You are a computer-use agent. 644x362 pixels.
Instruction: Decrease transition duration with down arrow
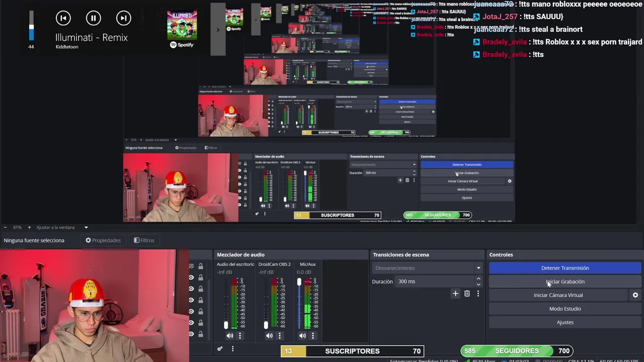coord(478,285)
